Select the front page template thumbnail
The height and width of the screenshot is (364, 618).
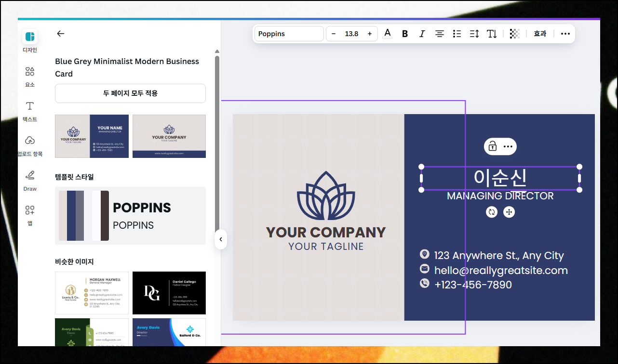pos(92,136)
